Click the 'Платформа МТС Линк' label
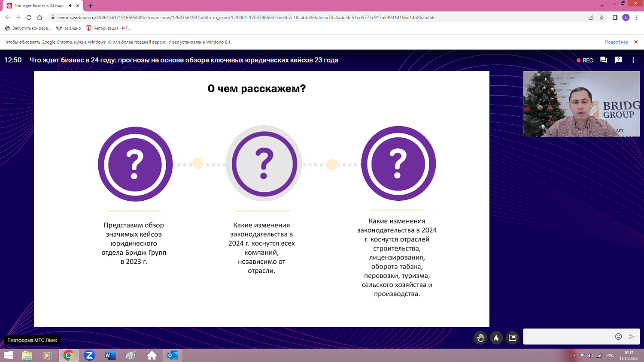This screenshot has width=644, height=362. tap(32, 340)
